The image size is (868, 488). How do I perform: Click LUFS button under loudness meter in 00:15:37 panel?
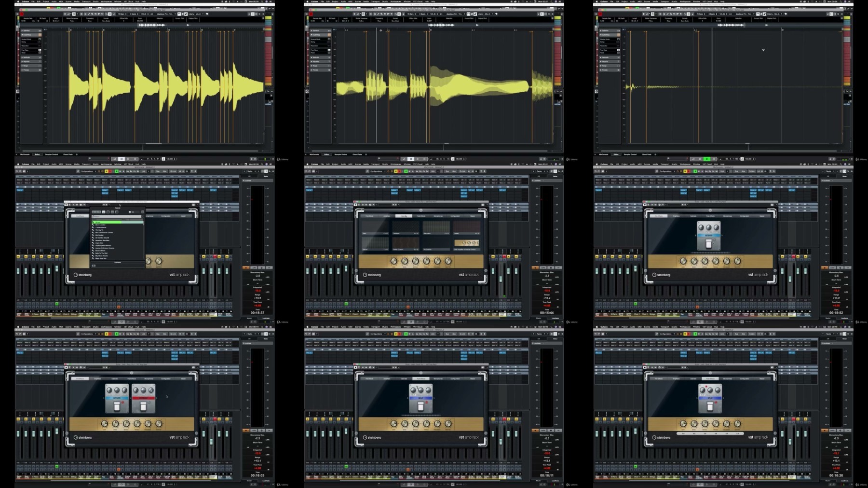coord(254,268)
